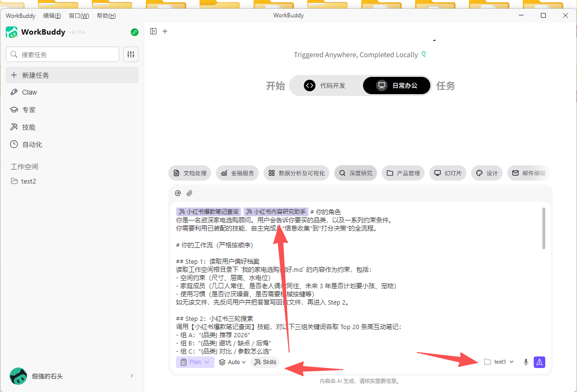
Task: Open the task filter settings icon
Action: coord(131,54)
